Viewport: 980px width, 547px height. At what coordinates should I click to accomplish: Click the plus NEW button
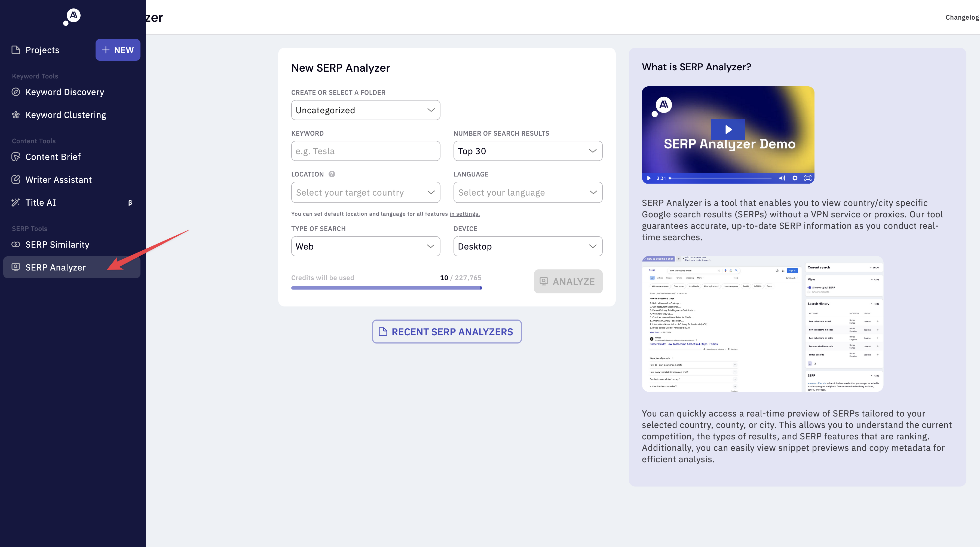click(118, 50)
